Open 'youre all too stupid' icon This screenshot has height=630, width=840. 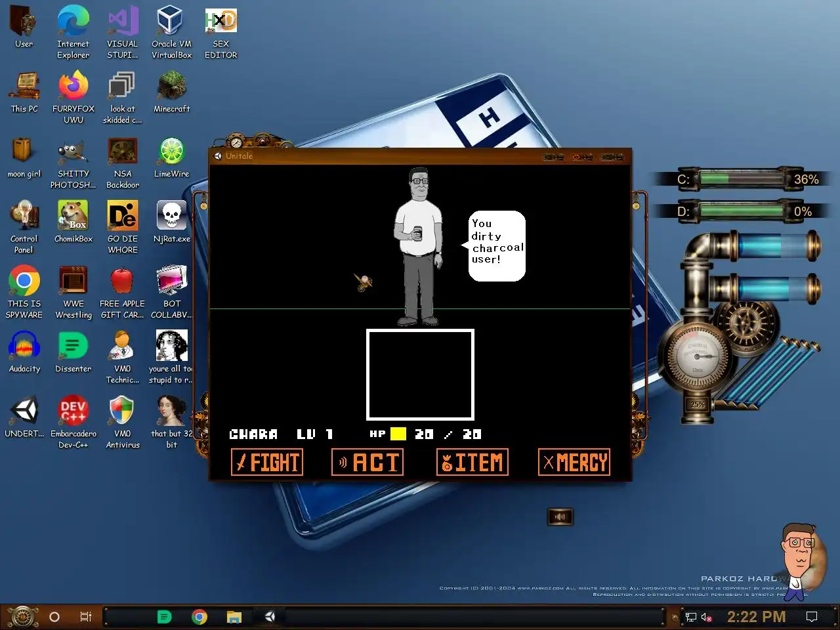(x=171, y=357)
